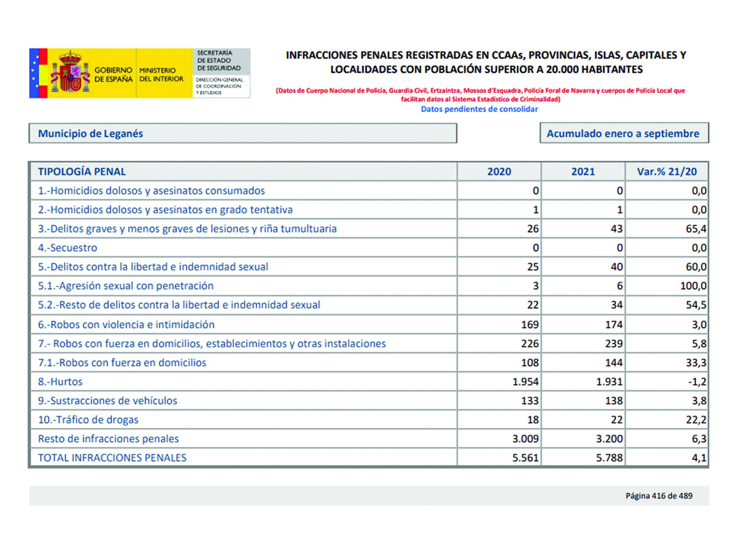Click the 5.788 total value for 2021
Screen dimensions: 756x539
pos(609,458)
